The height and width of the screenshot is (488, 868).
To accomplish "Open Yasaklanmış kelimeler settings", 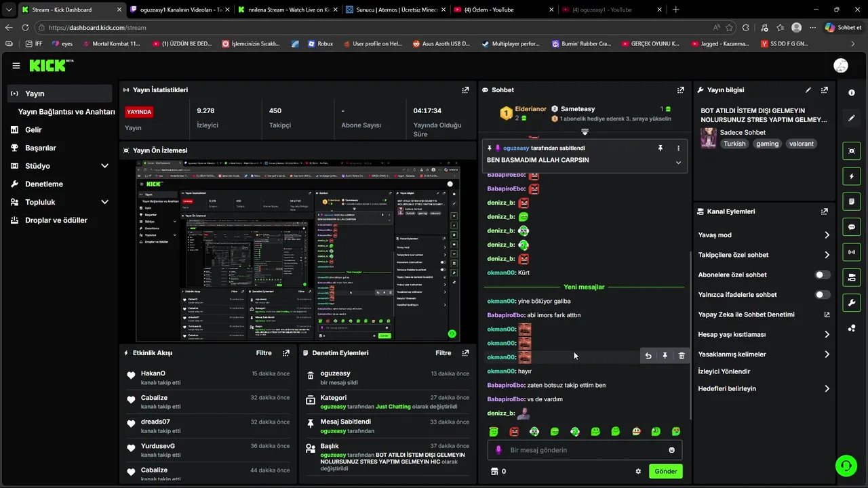I will 764,354.
